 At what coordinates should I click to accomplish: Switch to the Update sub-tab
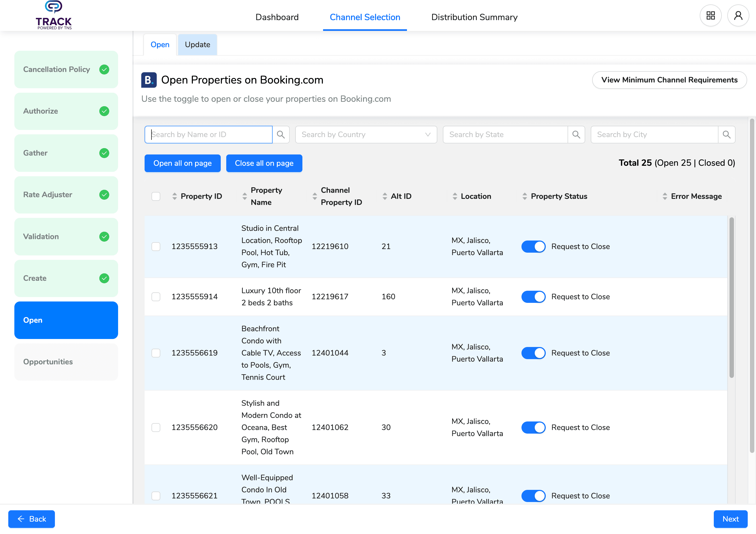(198, 45)
